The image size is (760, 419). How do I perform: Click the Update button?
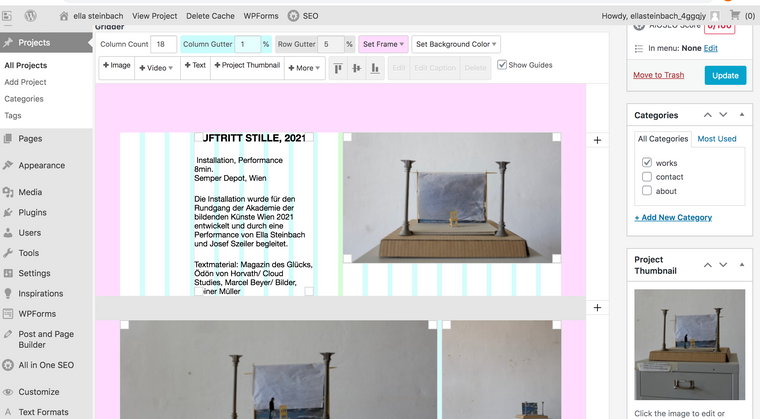click(x=725, y=75)
